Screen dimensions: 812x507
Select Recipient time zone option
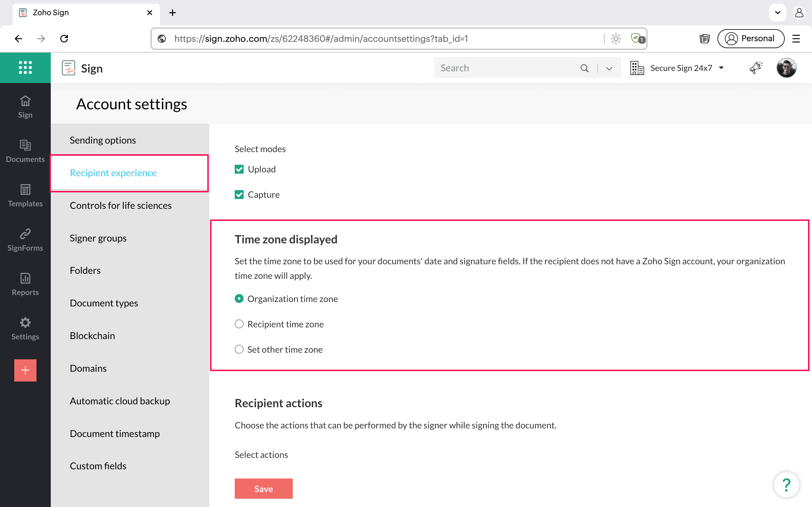239,324
